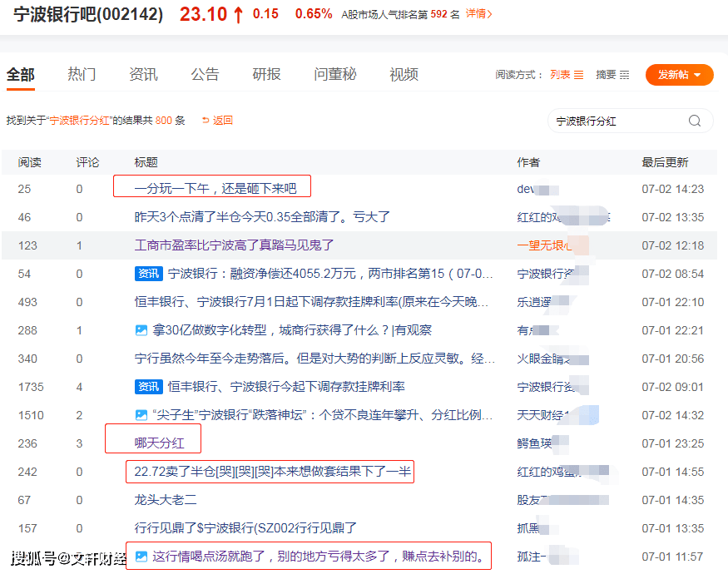Click the timestamp 07-01 22:21
Image resolution: width=728 pixels, height=574 pixels.
point(673,330)
